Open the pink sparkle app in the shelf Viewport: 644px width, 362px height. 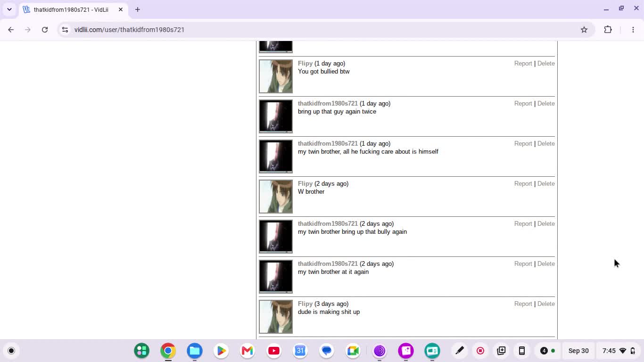coord(405,351)
